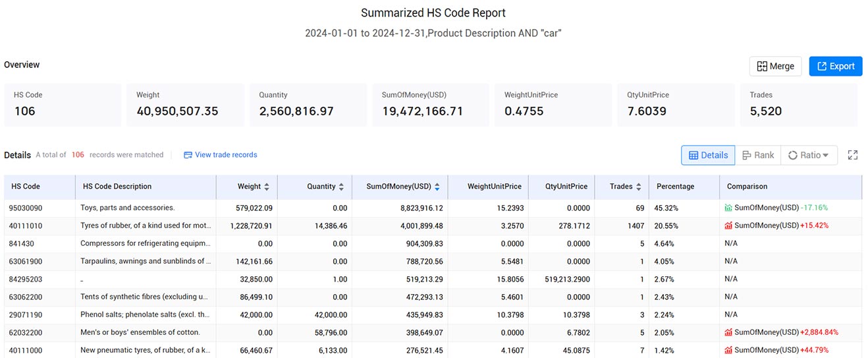Switch to Details view tab
This screenshot has width=868, height=358.
pyautogui.click(x=708, y=155)
